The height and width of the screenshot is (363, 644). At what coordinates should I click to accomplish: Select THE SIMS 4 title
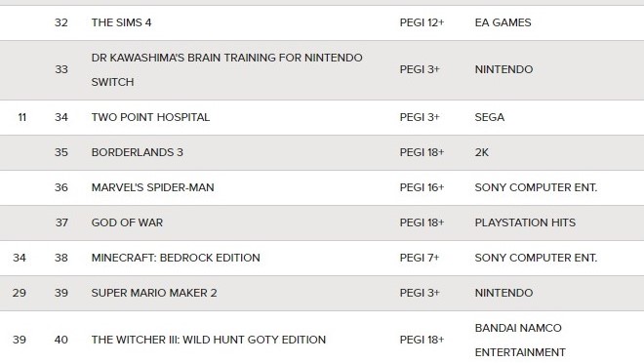121,22
